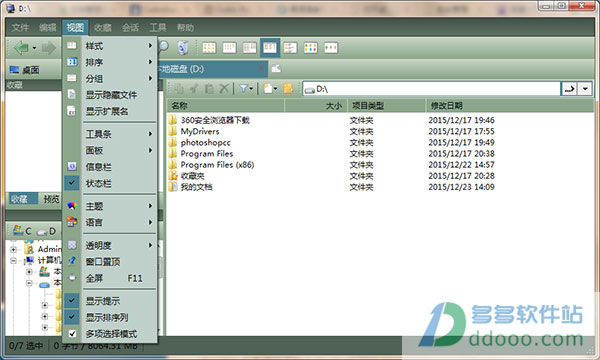Open the 工具 menu

coord(158,28)
